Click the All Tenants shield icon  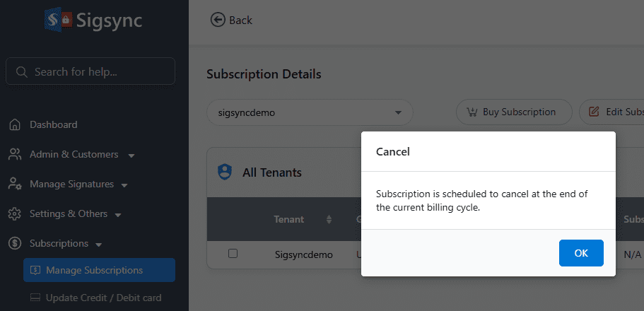225,172
